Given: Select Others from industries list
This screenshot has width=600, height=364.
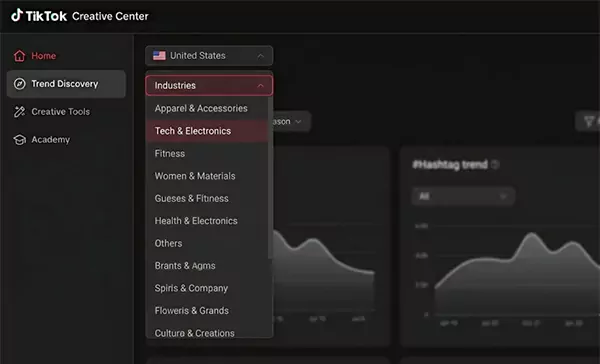Looking at the screenshot, I should (207, 243).
